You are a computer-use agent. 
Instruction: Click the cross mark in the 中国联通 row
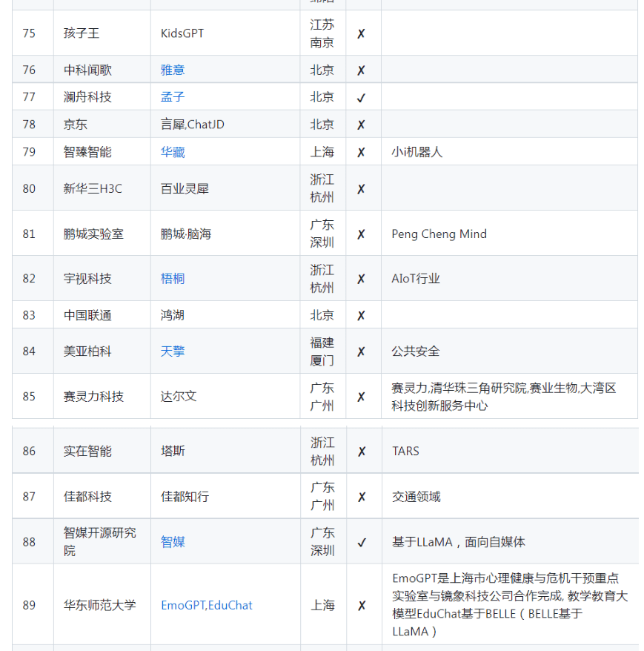[362, 316]
